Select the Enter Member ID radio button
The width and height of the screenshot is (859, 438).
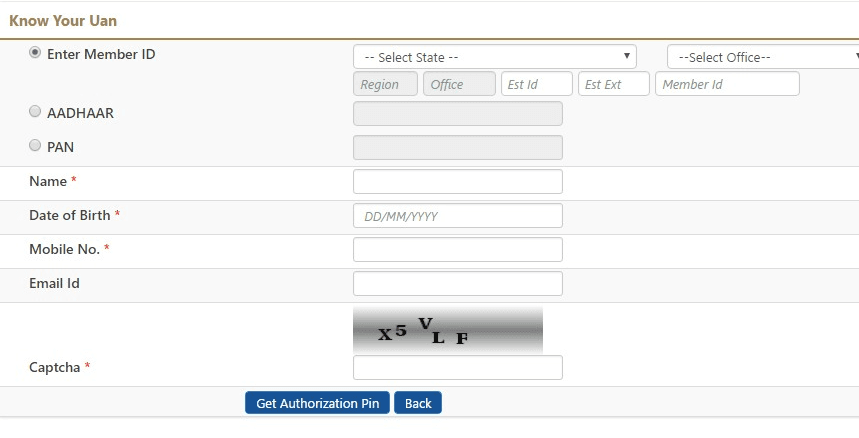pyautogui.click(x=35, y=53)
